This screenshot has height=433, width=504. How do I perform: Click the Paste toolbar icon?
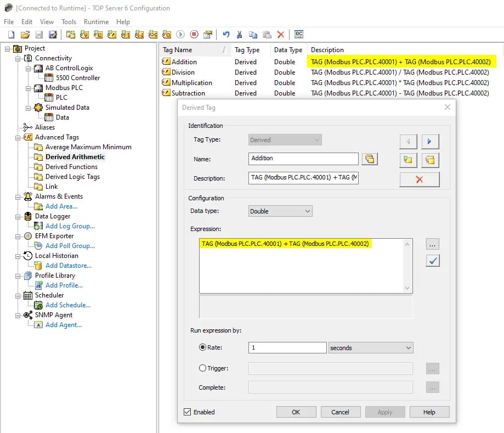(x=266, y=34)
